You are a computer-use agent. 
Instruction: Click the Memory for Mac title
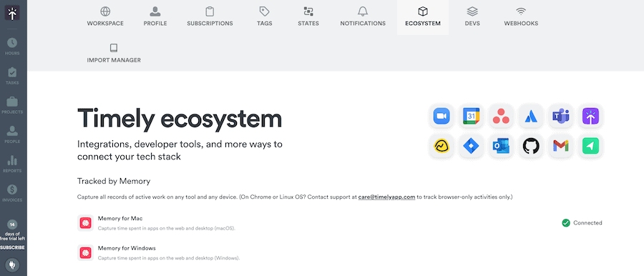[120, 218]
